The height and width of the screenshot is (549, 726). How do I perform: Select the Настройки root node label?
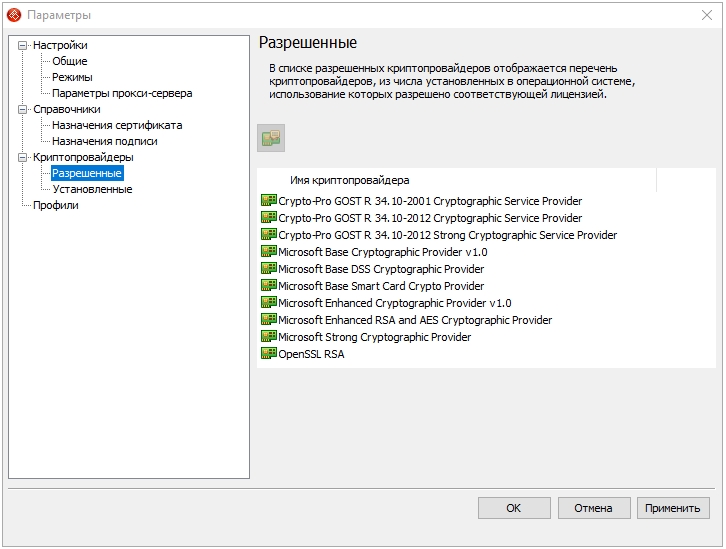click(x=60, y=45)
